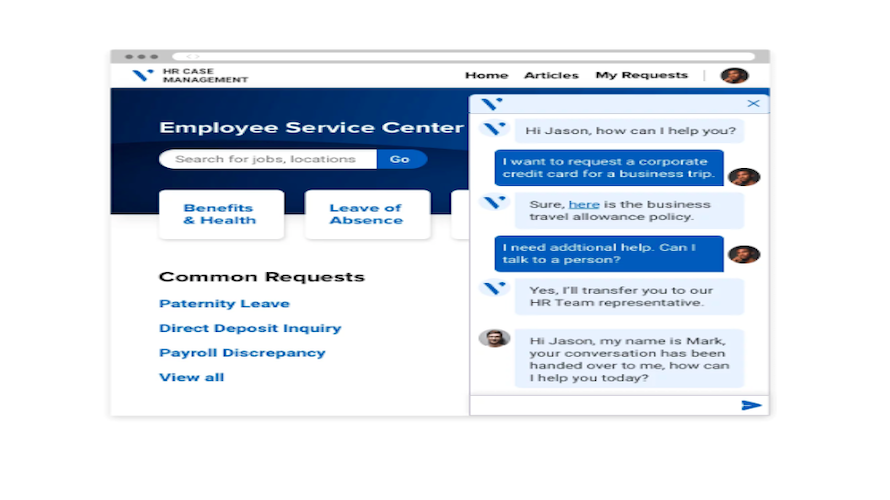890x500 pixels.
Task: Click the Go search button
Action: [x=401, y=159]
